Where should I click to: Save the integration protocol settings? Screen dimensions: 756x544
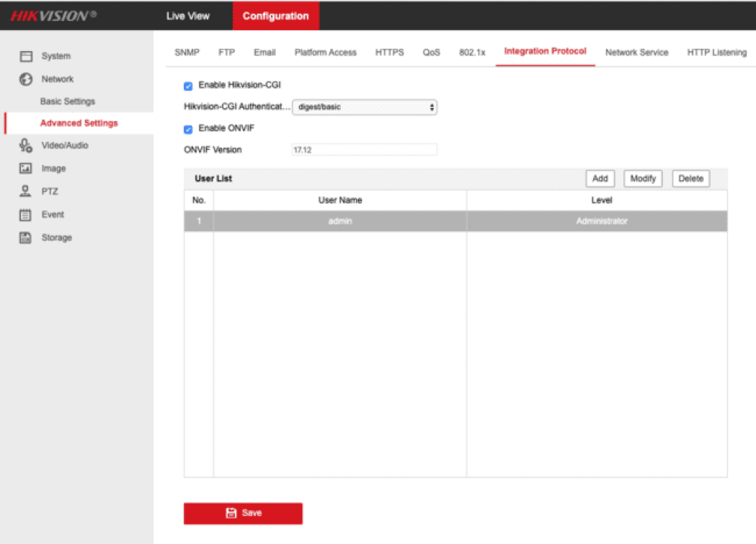[243, 513]
